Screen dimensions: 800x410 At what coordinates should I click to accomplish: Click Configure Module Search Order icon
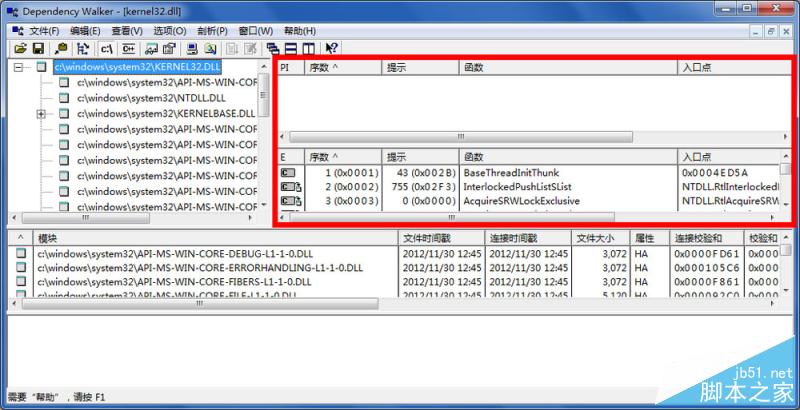[x=210, y=48]
